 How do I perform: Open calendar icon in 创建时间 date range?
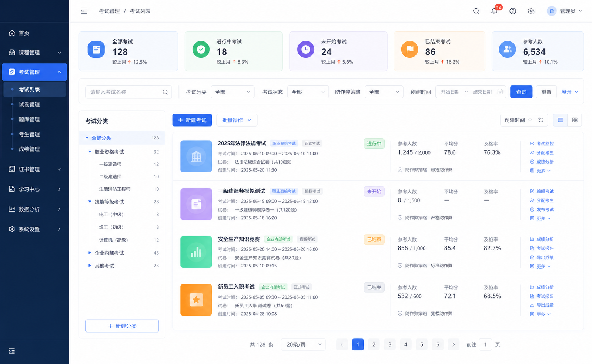[500, 92]
